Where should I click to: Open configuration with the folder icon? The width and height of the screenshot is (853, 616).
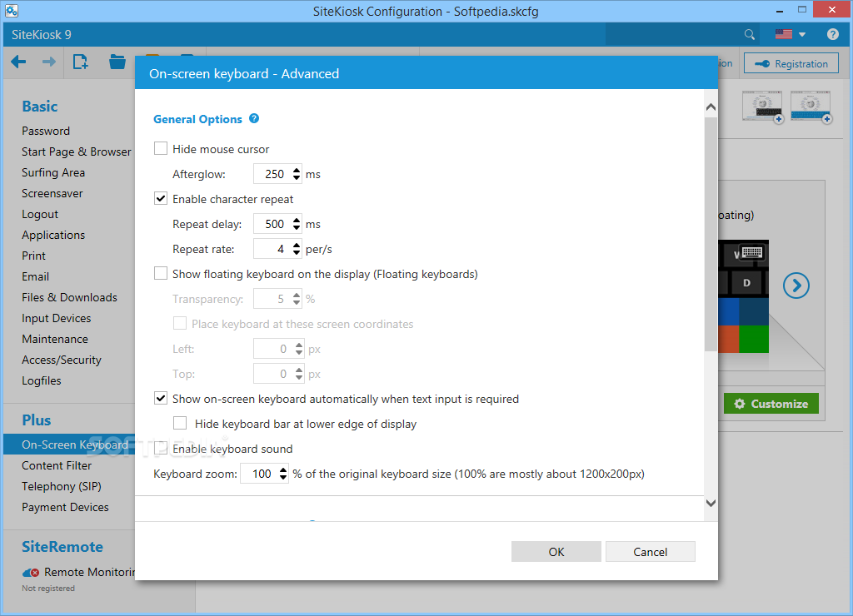(117, 62)
